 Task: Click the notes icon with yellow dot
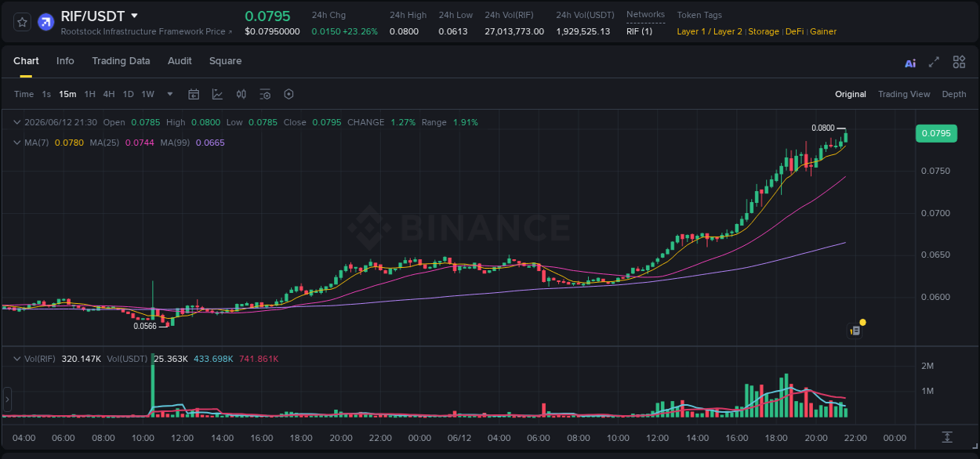click(x=855, y=331)
